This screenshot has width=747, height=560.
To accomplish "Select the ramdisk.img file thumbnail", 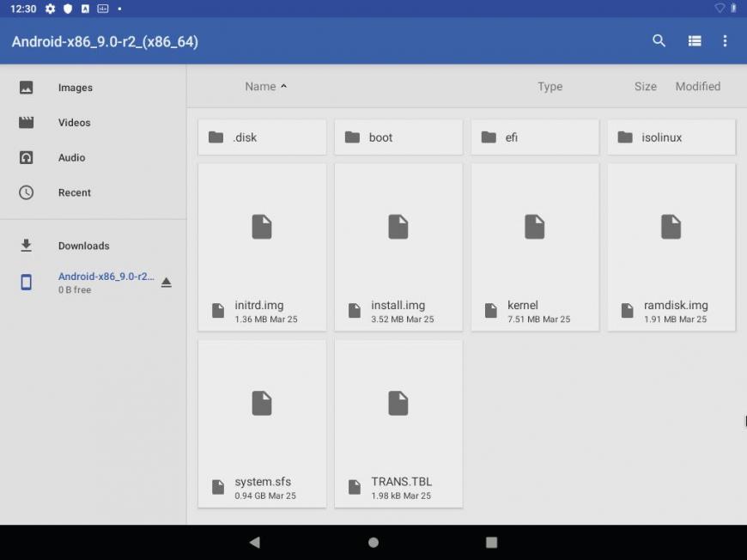I will click(671, 227).
